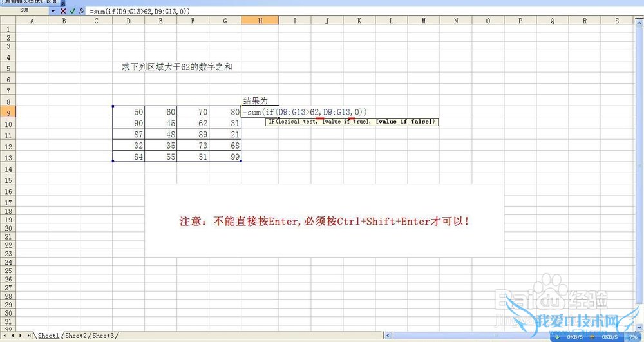Click cell D9 containing 50
The width and height of the screenshot is (644, 342).
tap(129, 111)
